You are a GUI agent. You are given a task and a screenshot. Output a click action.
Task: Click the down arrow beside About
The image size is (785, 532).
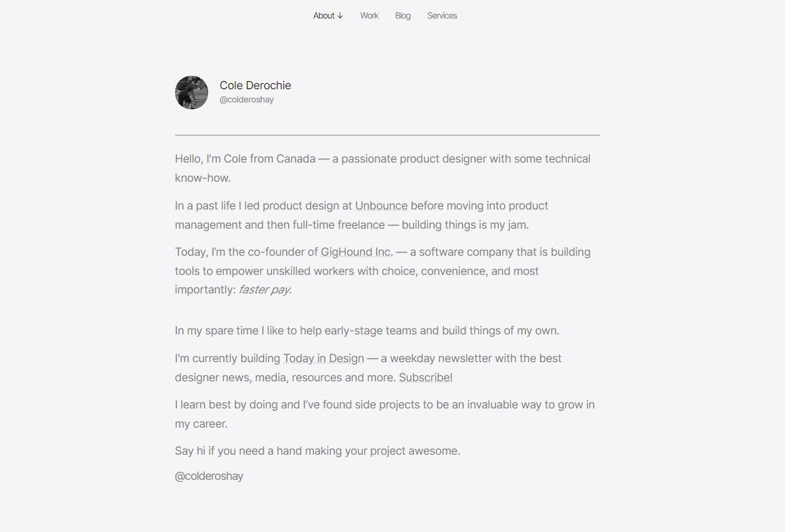click(340, 16)
